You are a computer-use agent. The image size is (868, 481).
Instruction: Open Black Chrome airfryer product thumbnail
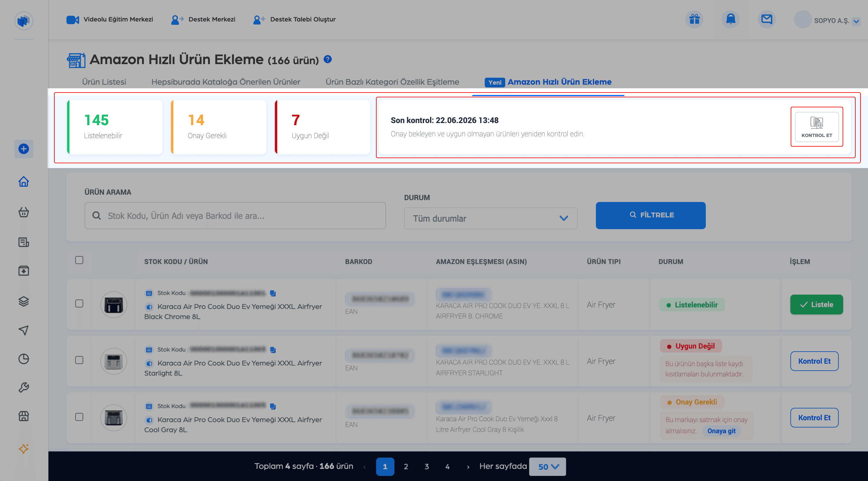click(114, 304)
